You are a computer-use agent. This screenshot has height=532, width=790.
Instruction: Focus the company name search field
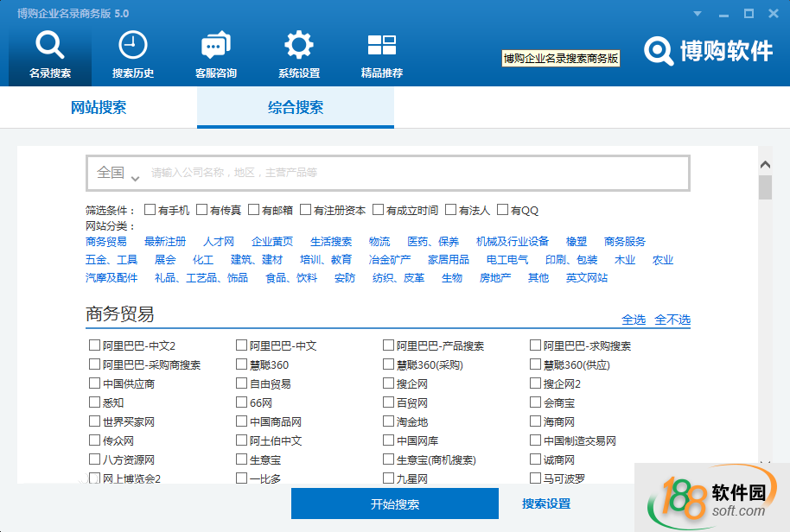click(x=415, y=173)
